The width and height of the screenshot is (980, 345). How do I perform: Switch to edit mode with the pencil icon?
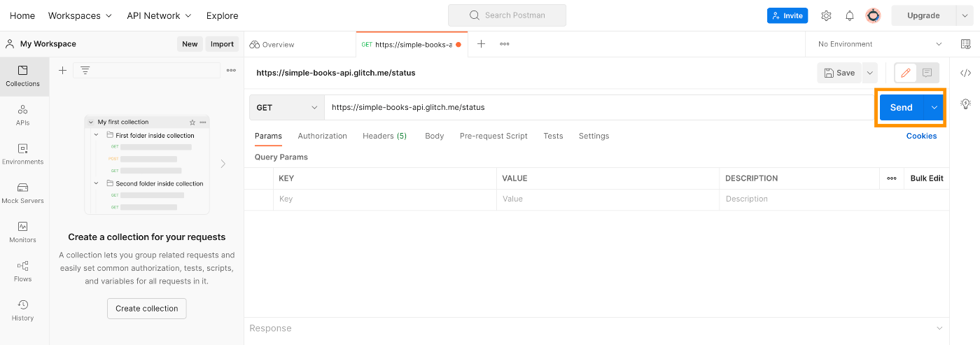click(906, 72)
